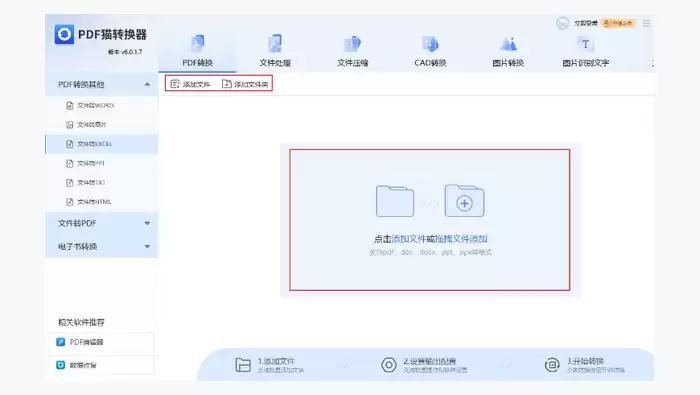Screen dimensions: 700x395
Task: Click the supported formats hint text
Action: [x=430, y=252]
